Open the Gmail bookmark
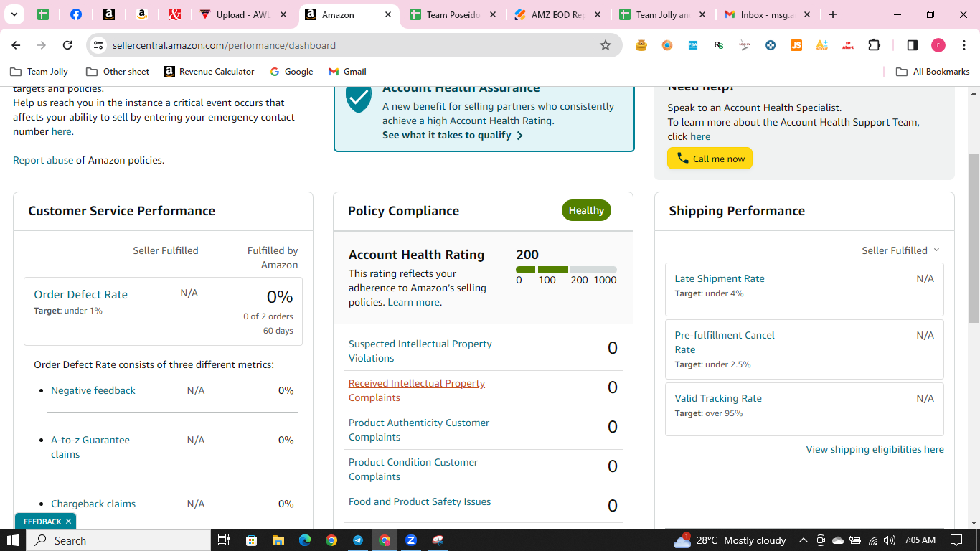The width and height of the screenshot is (980, 551). 347,72
